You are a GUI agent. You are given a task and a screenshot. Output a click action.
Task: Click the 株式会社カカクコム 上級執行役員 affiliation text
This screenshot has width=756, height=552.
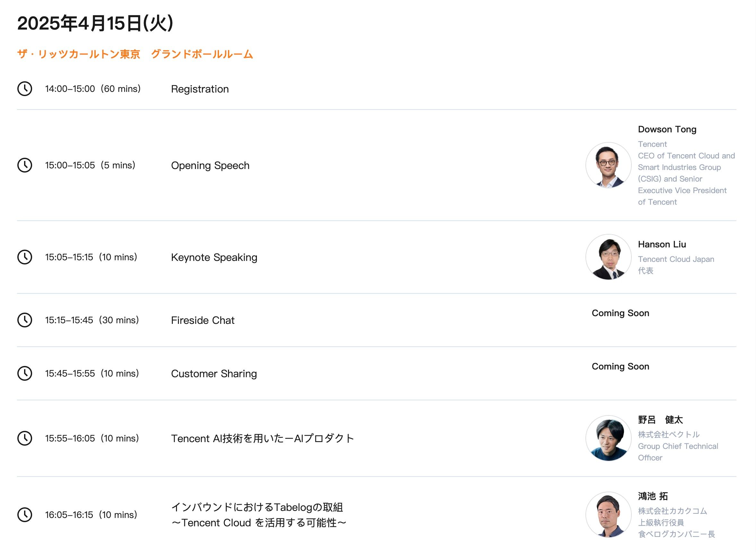677,522
